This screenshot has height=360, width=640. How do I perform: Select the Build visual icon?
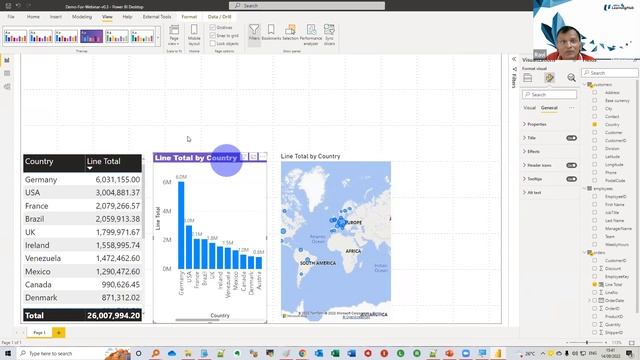pos(528,78)
